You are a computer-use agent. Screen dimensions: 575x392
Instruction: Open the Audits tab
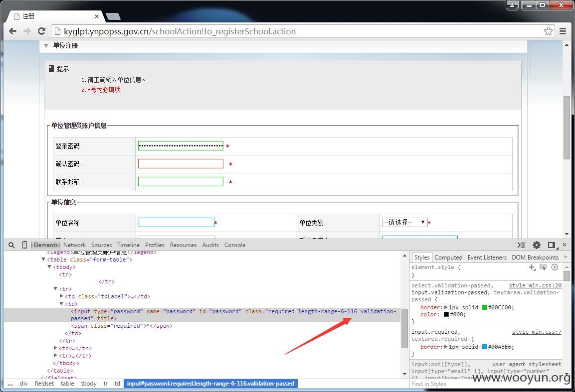(210, 245)
